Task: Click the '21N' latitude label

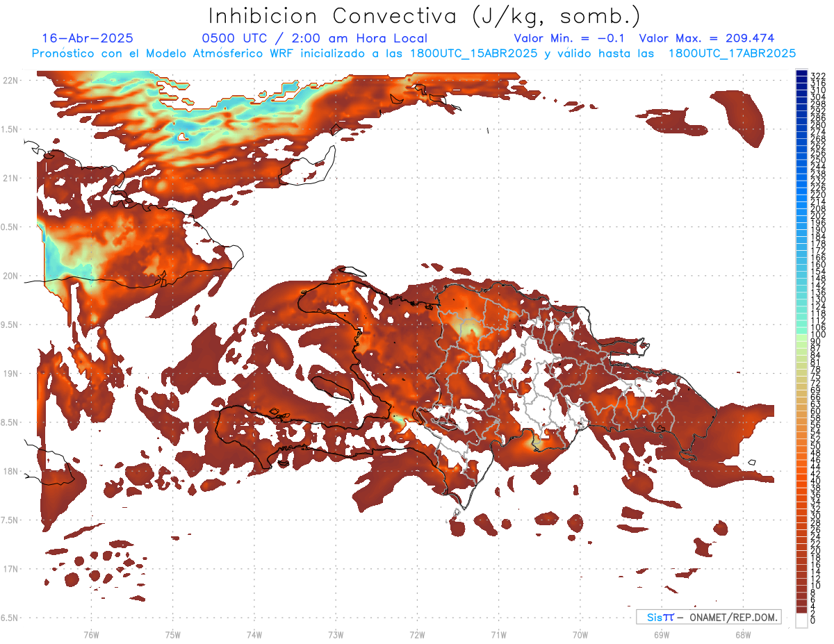Action: coord(11,179)
